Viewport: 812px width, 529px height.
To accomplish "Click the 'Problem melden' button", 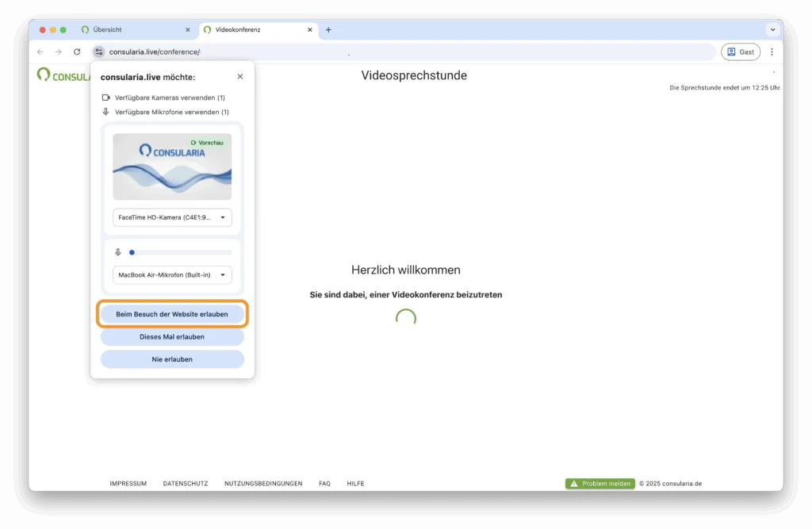I will [x=600, y=484].
